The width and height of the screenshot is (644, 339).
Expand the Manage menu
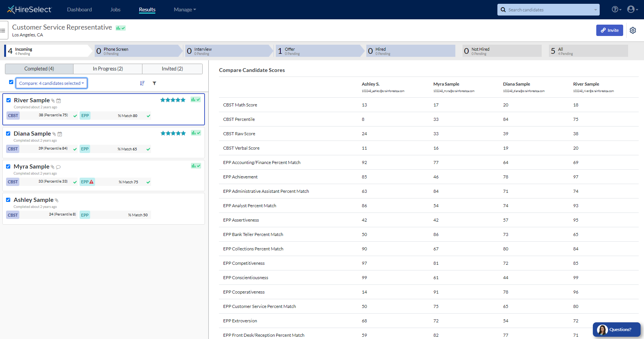click(x=184, y=10)
